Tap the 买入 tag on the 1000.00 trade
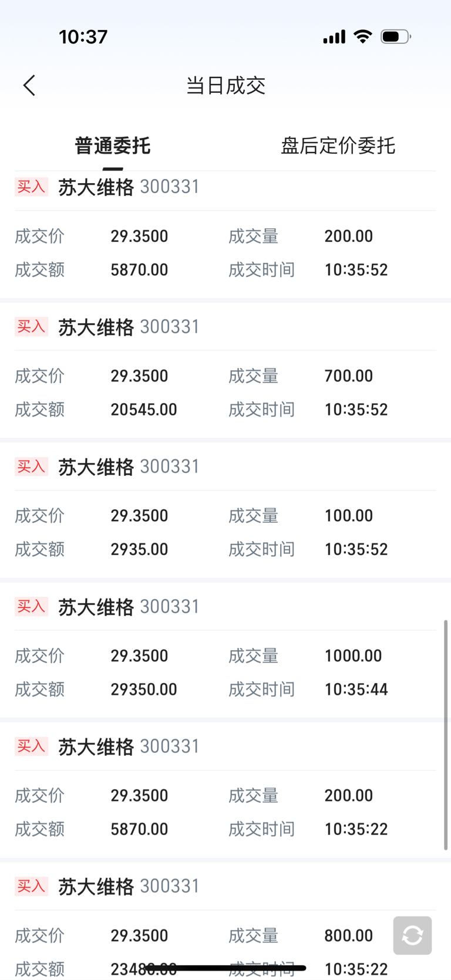 point(31,606)
